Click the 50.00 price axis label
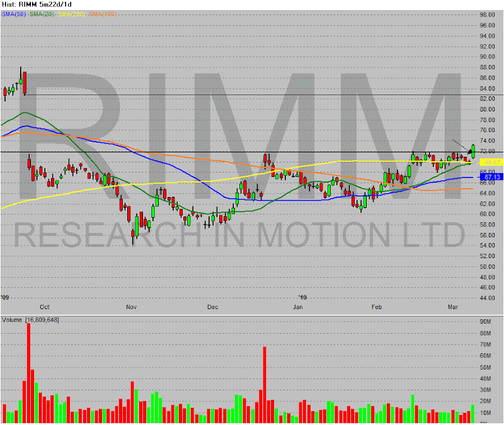504x425 pixels. point(487,266)
